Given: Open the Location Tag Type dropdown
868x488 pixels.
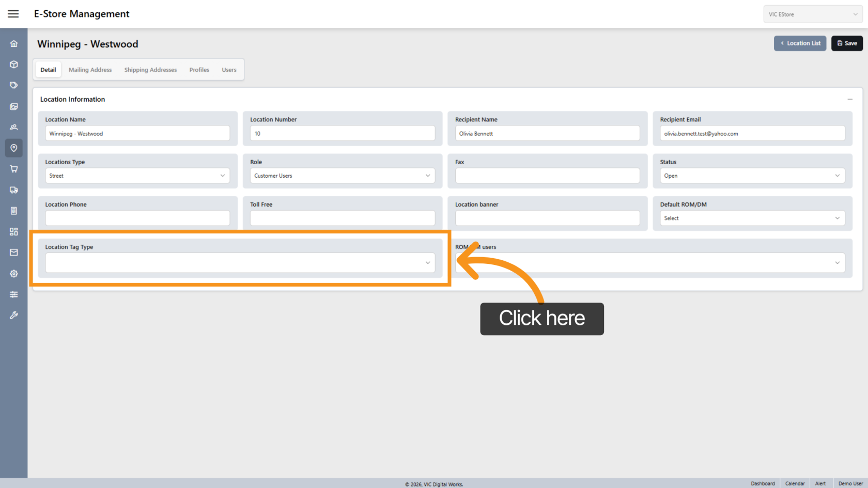Looking at the screenshot, I should tap(240, 263).
